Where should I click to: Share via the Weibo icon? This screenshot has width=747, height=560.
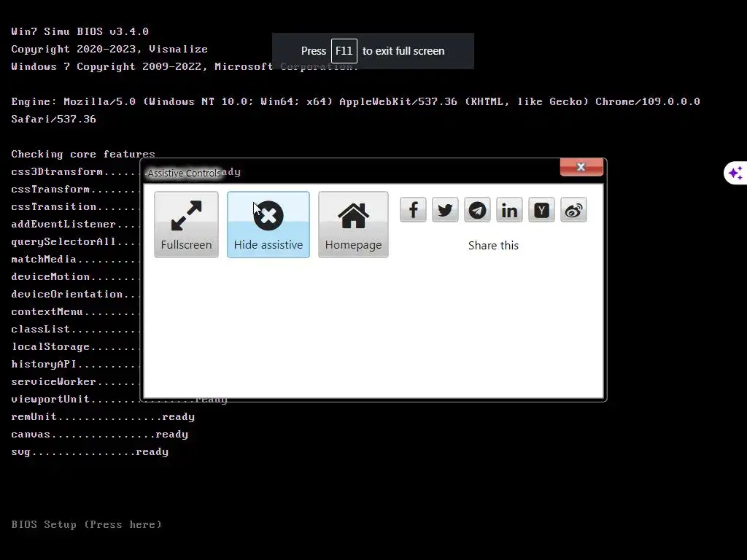coord(573,210)
